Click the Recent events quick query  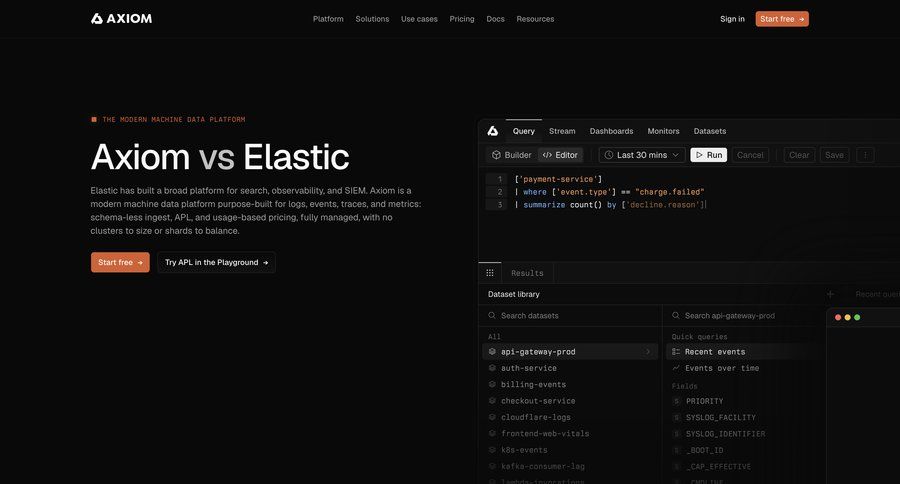tap(743, 351)
